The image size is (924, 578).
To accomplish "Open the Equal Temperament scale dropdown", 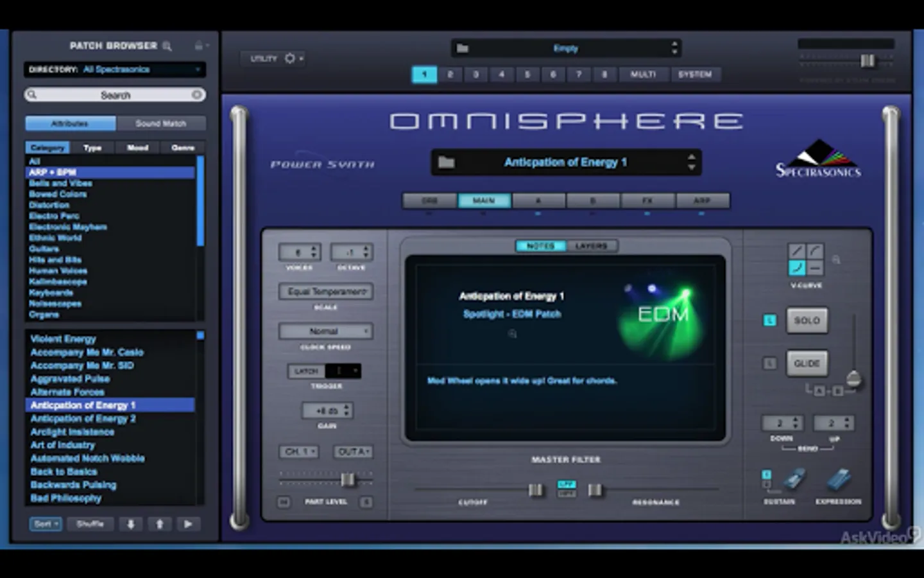I will pos(326,292).
